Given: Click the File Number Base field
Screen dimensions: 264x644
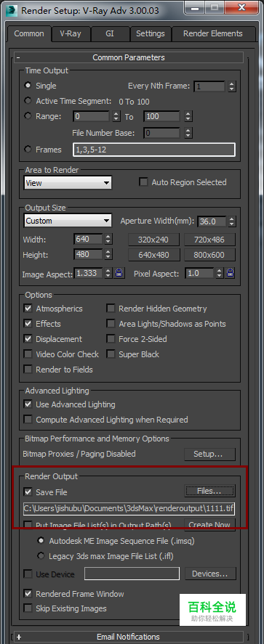Looking at the screenshot, I should 161,133.
